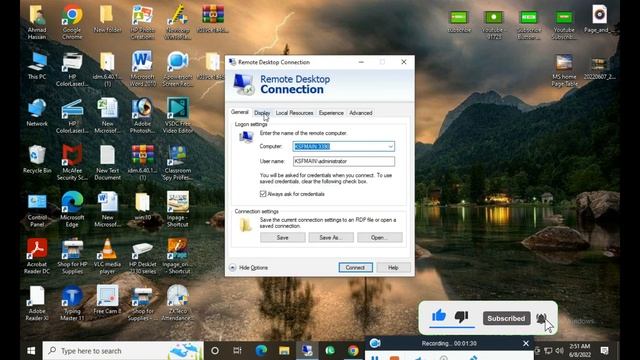Viewport: 640px width, 360px height.
Task: Open the Experience tab
Action: (331, 113)
